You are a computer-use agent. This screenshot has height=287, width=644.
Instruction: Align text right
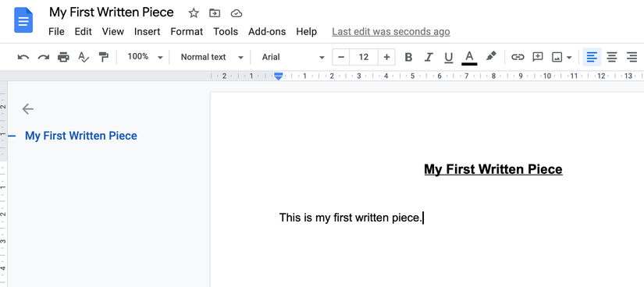[x=632, y=57]
